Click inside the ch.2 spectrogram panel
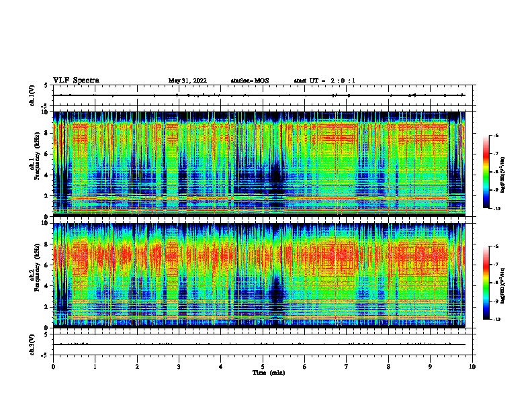This screenshot has height=411, width=532. coord(259,275)
